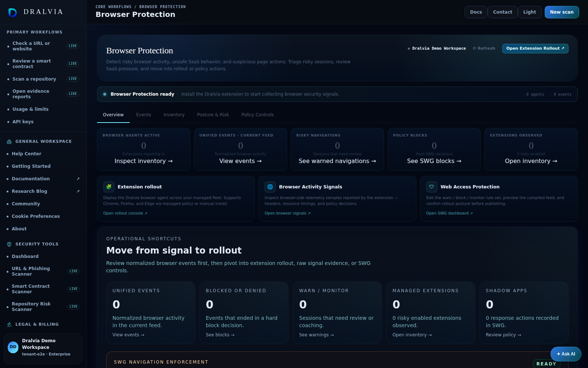Image resolution: width=588 pixels, height=368 pixels.
Task: Click the LIVE badge beside Scan a repository
Action: (73, 79)
